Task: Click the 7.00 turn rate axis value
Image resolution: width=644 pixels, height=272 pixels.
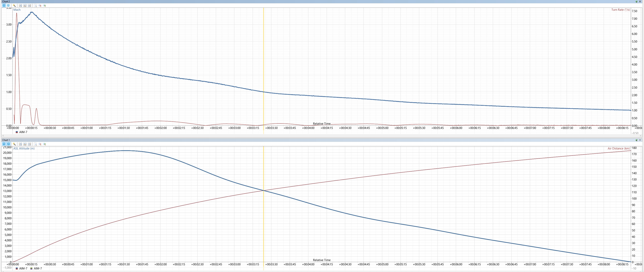Action: point(634,19)
